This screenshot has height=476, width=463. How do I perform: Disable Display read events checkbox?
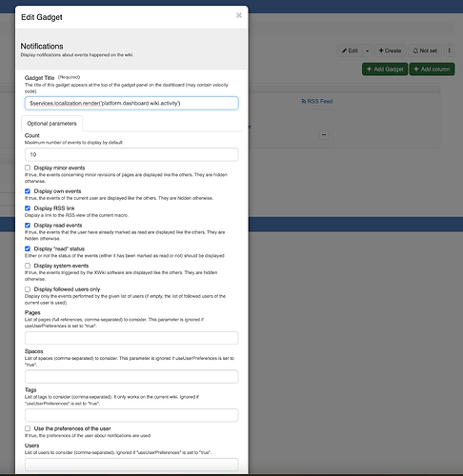tap(28, 226)
